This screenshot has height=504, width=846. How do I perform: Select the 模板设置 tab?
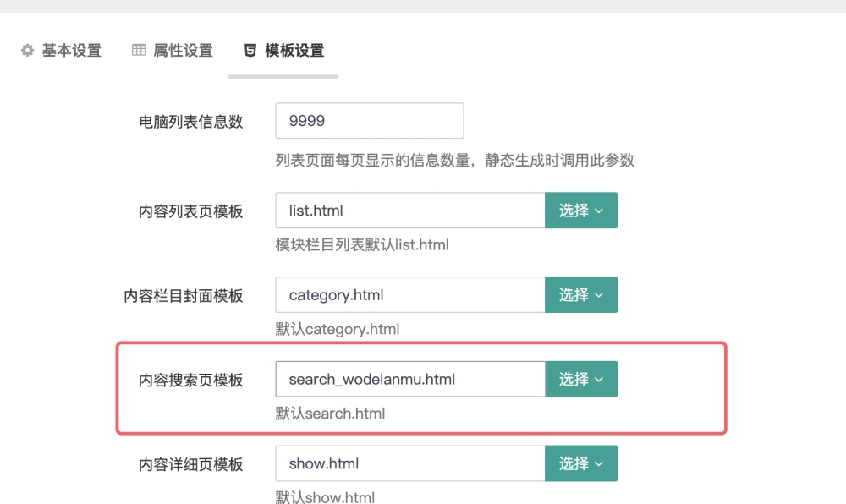tap(284, 51)
